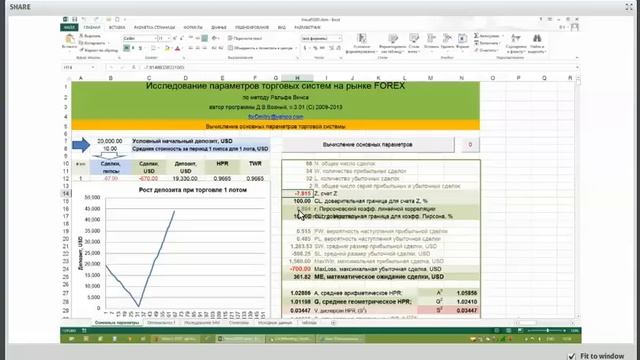This screenshot has height=360, width=640.
Task: Click the Cut (Вырезать) command
Action: pyautogui.click(x=90, y=36)
